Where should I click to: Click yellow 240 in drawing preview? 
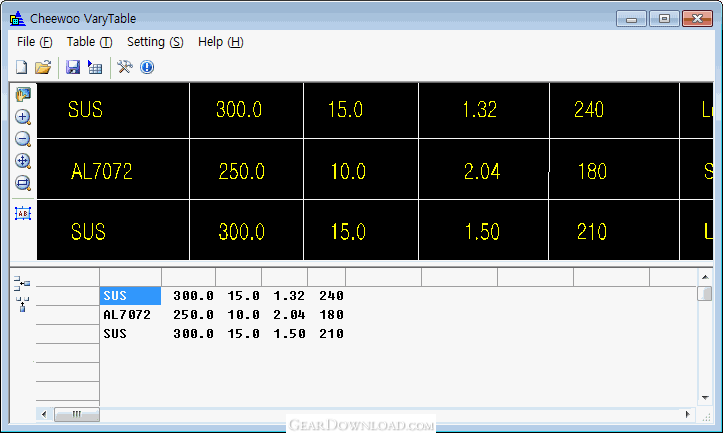click(x=589, y=110)
